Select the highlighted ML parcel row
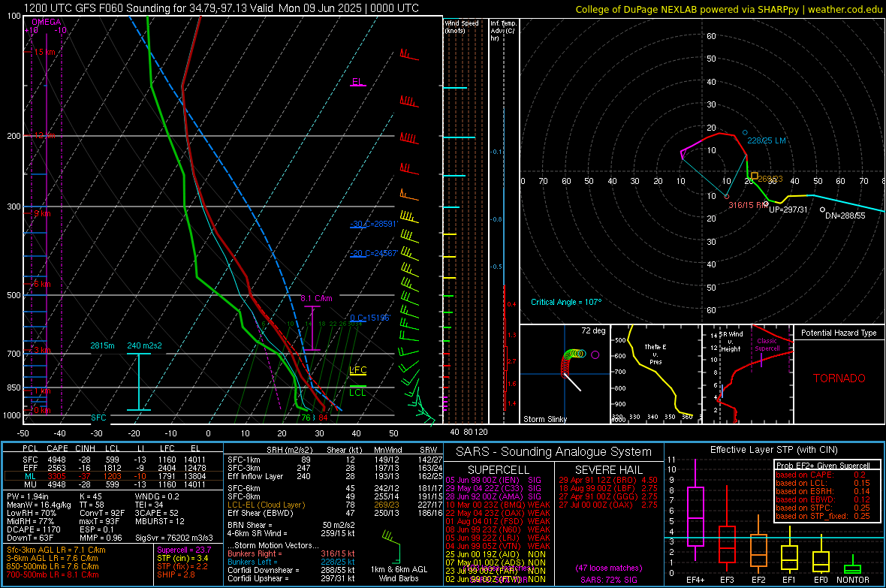 (x=113, y=476)
